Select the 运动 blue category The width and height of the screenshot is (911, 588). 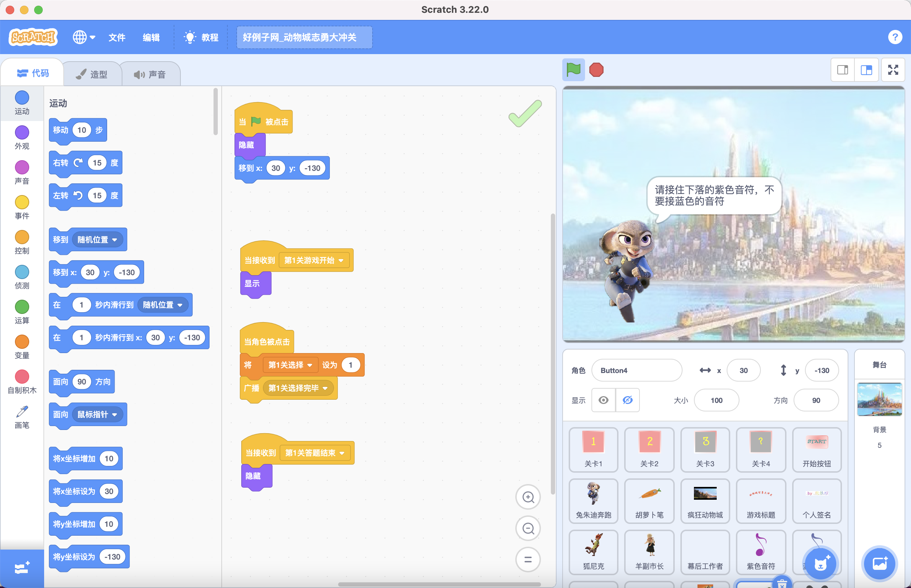pos(22,103)
